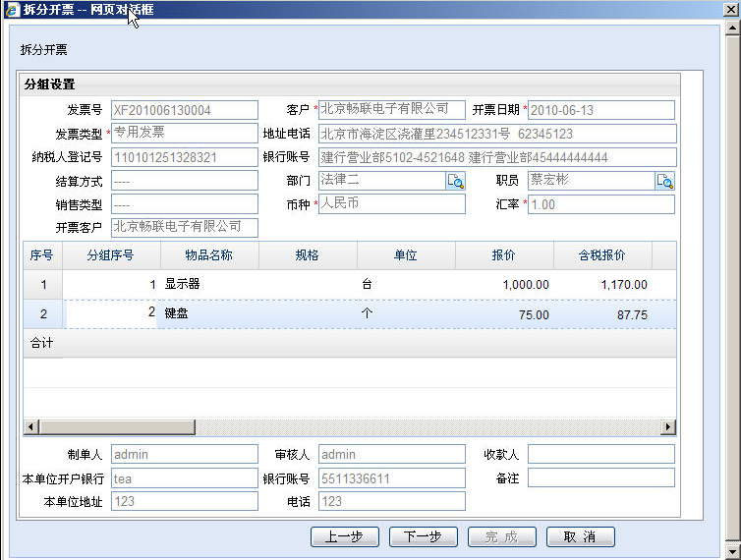Click the horizontal scrollbar right arrow
The width and height of the screenshot is (741, 560).
click(668, 427)
